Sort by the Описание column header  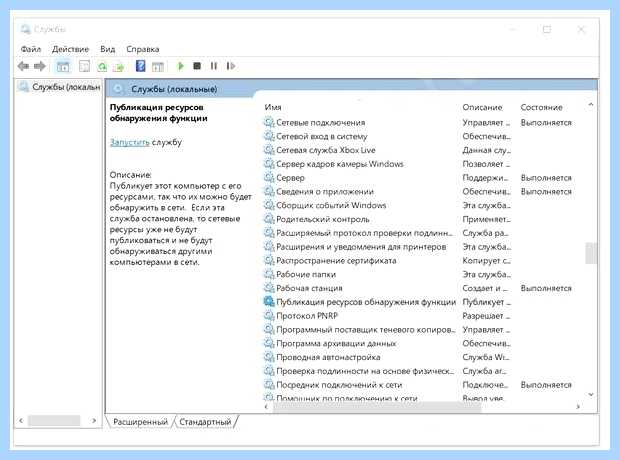coord(482,107)
